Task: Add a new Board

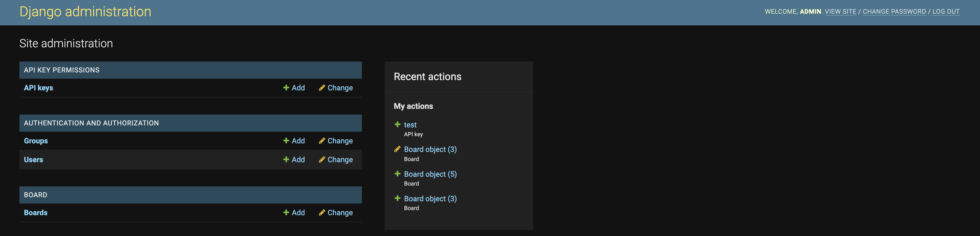Action: click(298, 212)
